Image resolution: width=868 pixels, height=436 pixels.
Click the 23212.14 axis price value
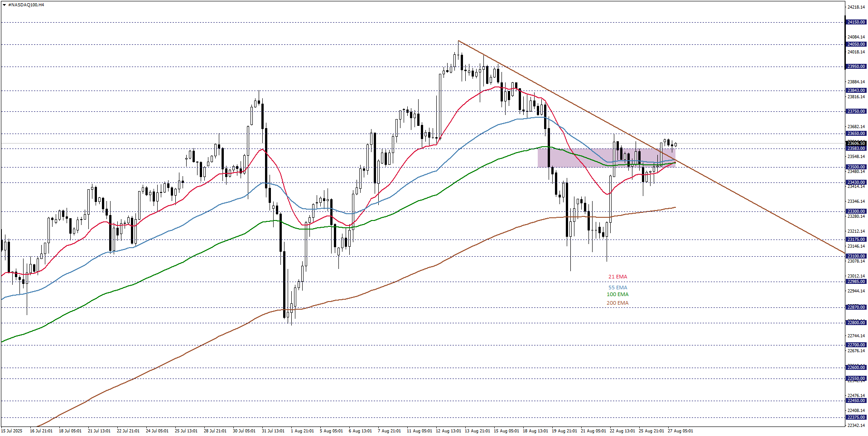pos(856,231)
